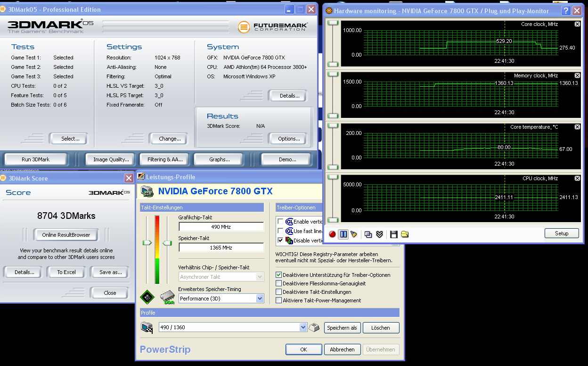Click Close in 3DMark Score window

[x=110, y=293]
